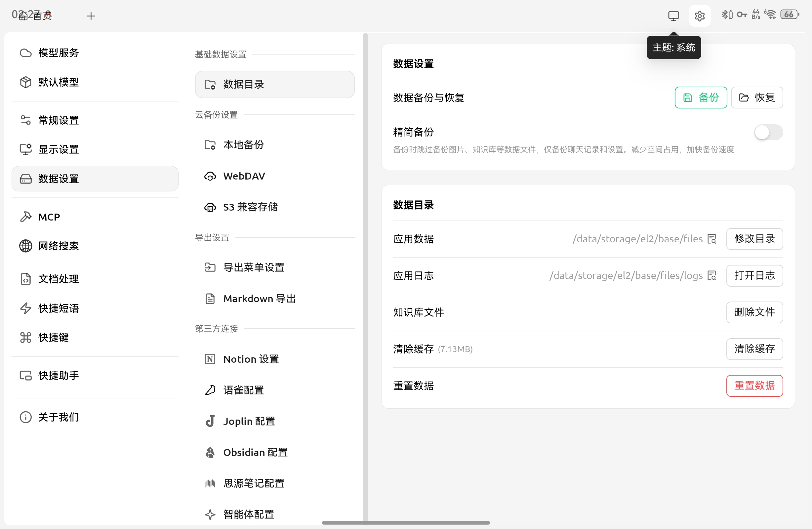Screen dimensions: 812x529
Task: Click the Obsidian 配置 icon
Action: click(210, 452)
